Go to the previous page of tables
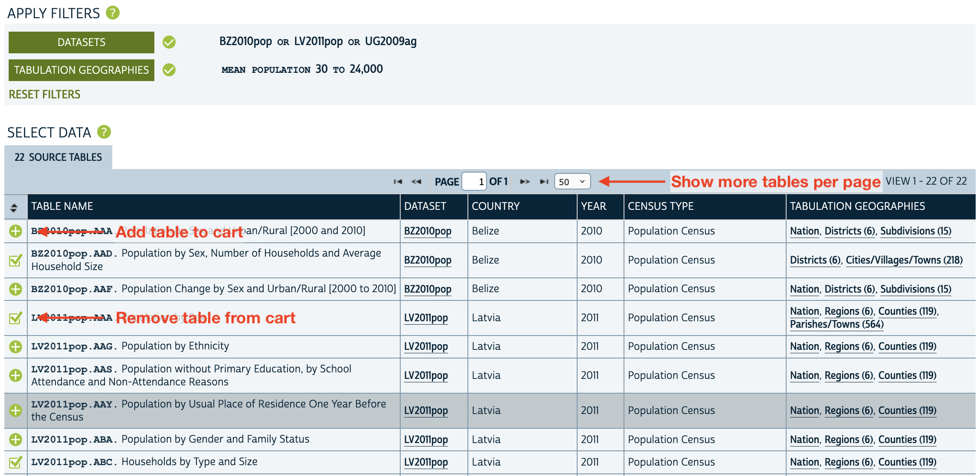The height and width of the screenshot is (476, 980). [416, 182]
